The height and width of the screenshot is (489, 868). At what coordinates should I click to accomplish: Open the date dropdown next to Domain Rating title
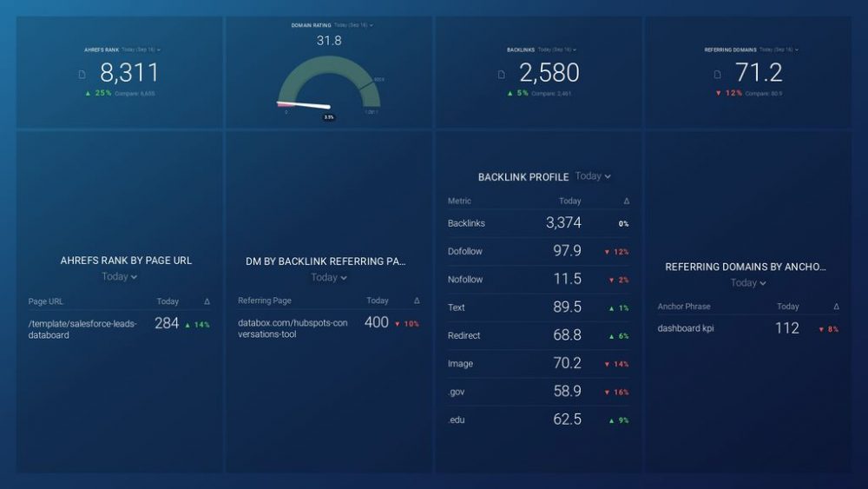pos(353,25)
